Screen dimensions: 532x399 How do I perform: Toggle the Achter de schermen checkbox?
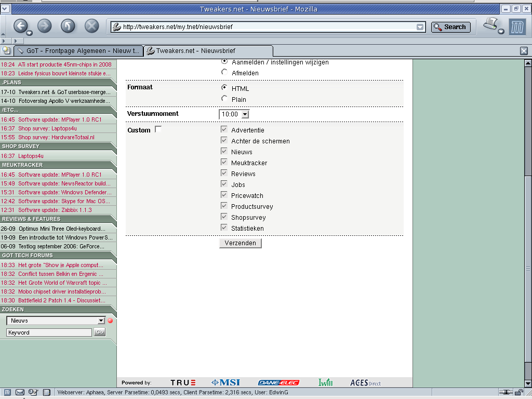tap(224, 140)
